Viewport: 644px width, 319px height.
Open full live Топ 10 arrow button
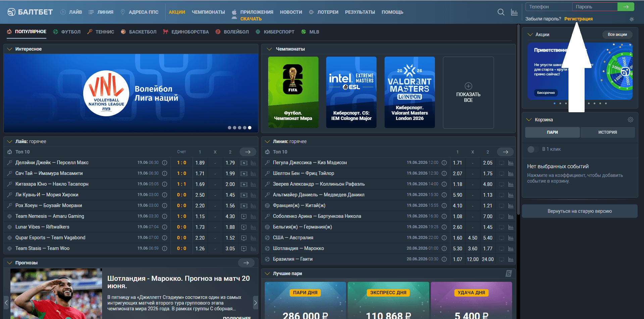tap(248, 152)
